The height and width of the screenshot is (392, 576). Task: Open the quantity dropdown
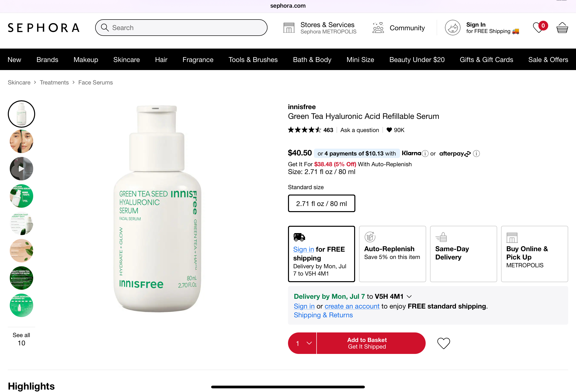(302, 343)
